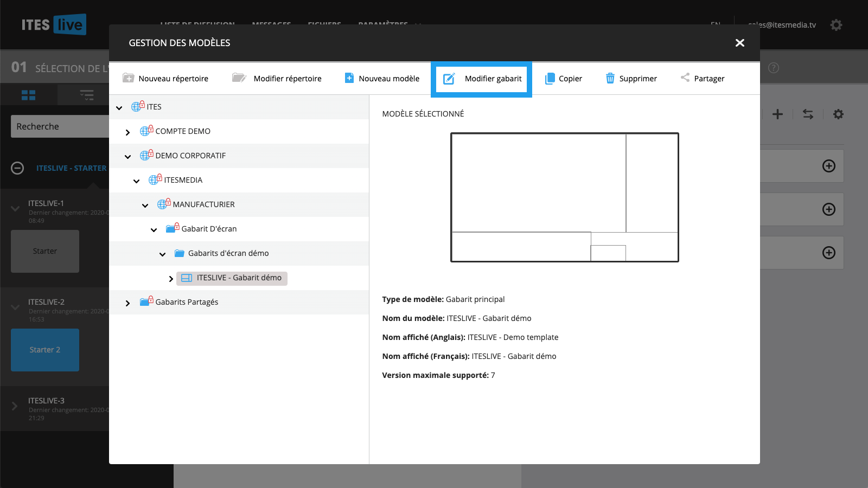Click the Nouveau répertoire button label
This screenshot has width=868, height=488.
point(173,79)
